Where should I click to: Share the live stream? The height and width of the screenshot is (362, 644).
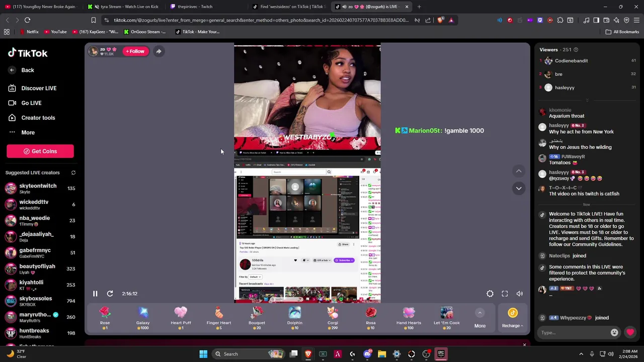(x=158, y=51)
